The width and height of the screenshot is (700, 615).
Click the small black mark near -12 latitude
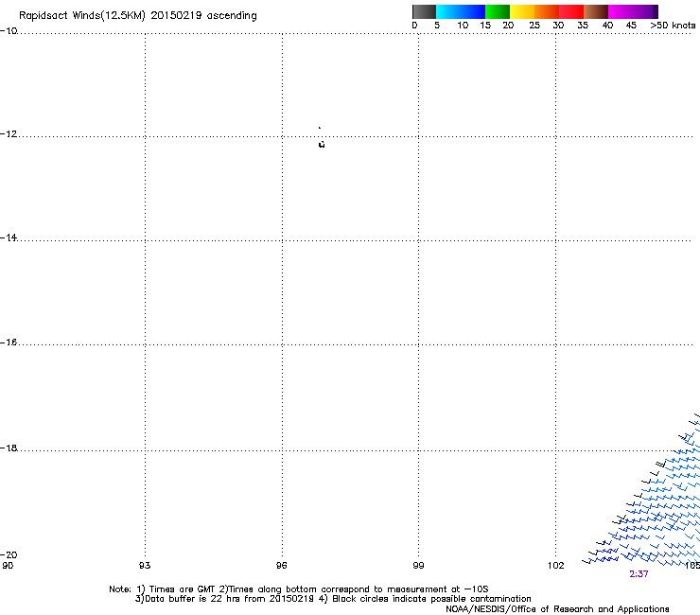322,144
